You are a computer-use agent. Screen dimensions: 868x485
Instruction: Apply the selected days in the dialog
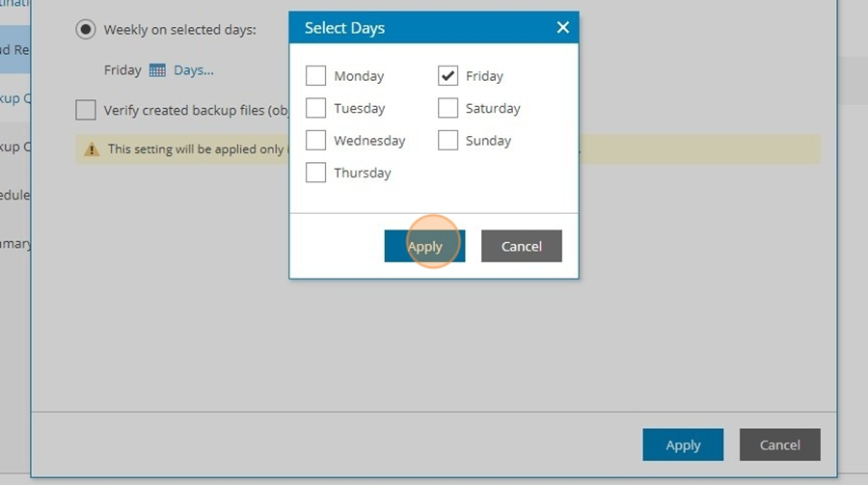pyautogui.click(x=424, y=246)
